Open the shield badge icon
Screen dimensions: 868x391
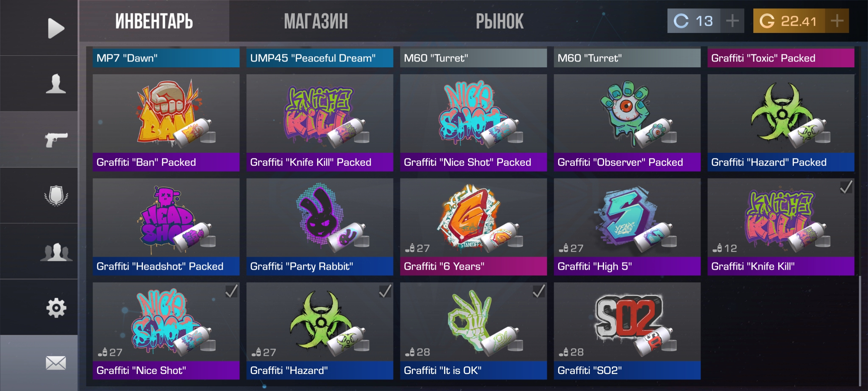(56, 195)
